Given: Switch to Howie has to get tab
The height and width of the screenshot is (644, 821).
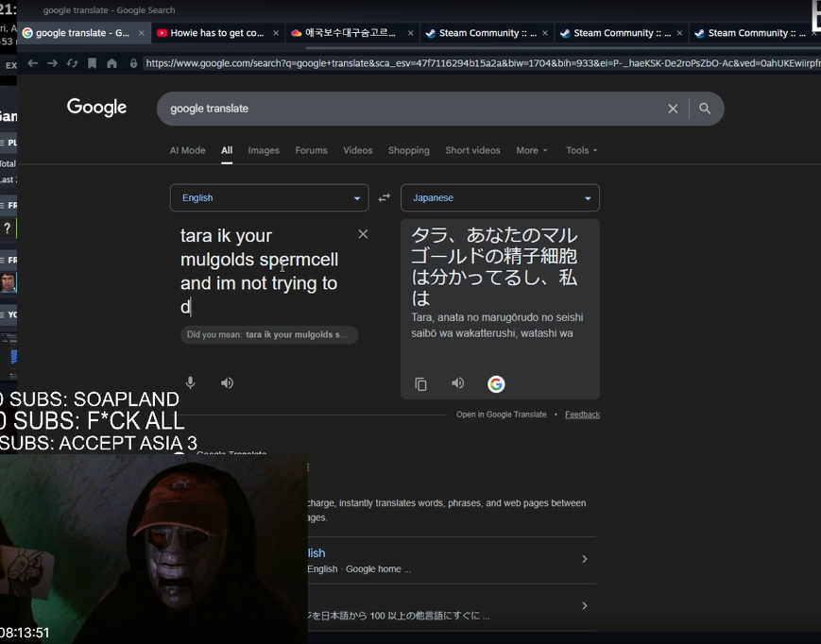Looking at the screenshot, I should click(218, 33).
